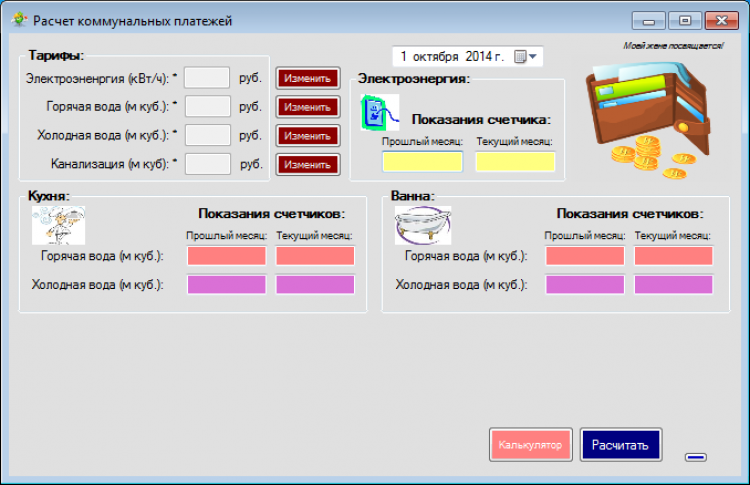
Task: Click the 'Тарифы:' group label
Action: pos(56,55)
